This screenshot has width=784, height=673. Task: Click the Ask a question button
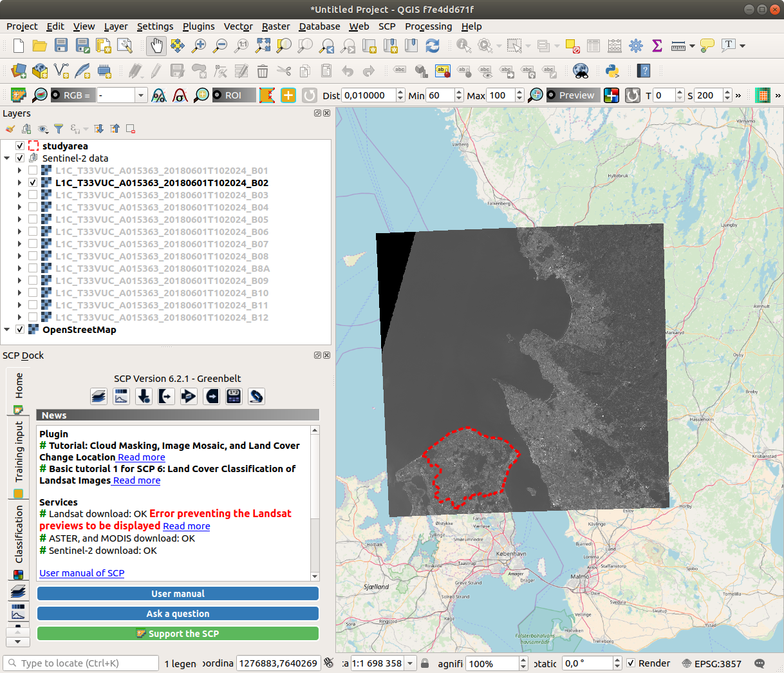[178, 614]
